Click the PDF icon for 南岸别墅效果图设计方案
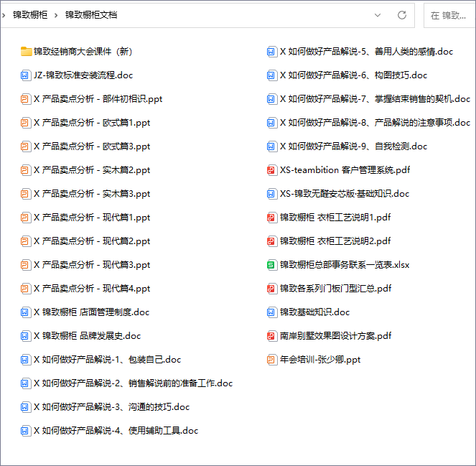 271,336
